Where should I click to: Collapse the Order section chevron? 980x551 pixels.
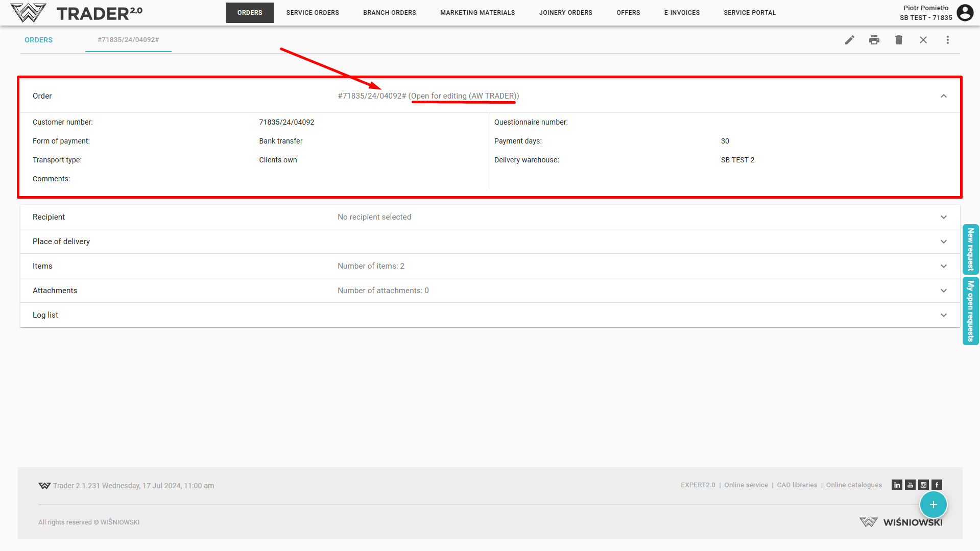943,96
